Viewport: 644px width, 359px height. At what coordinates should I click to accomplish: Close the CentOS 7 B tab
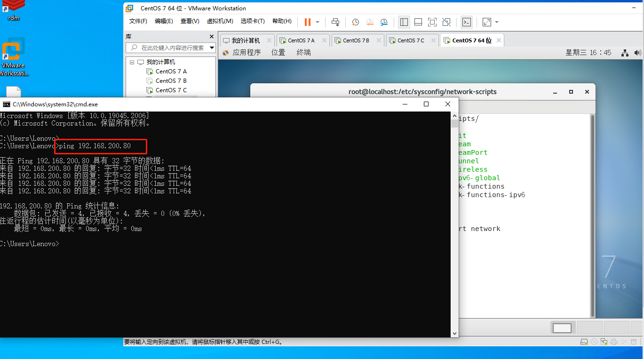(x=378, y=40)
